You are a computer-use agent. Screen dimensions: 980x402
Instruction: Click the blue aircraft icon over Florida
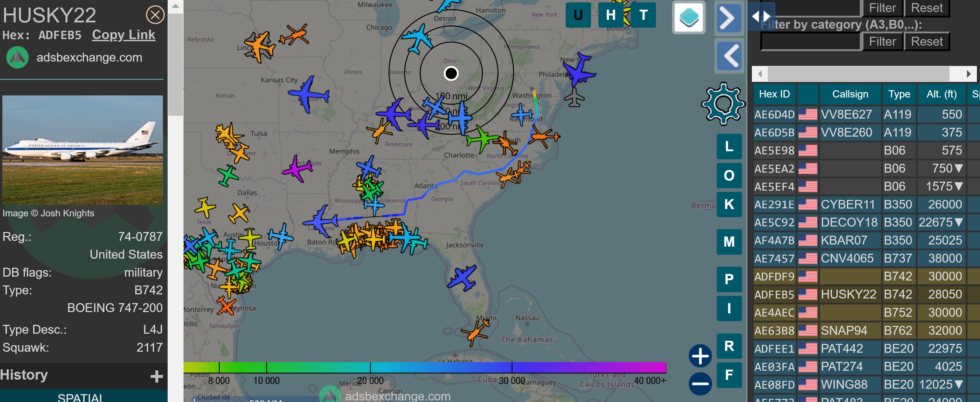click(462, 278)
